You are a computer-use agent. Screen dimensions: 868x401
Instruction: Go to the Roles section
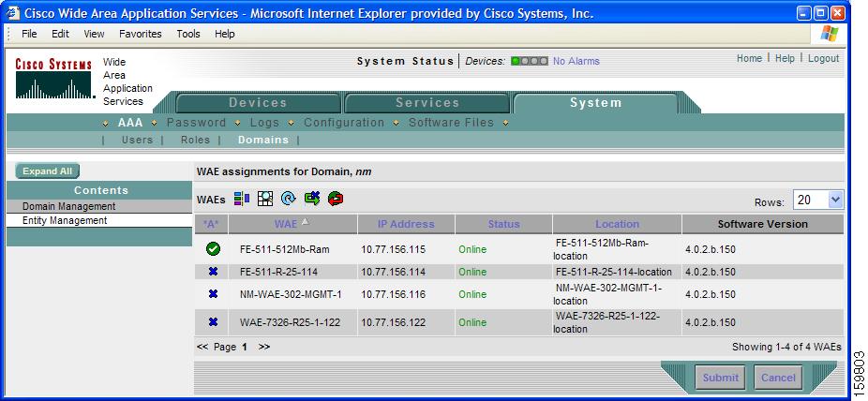point(195,140)
